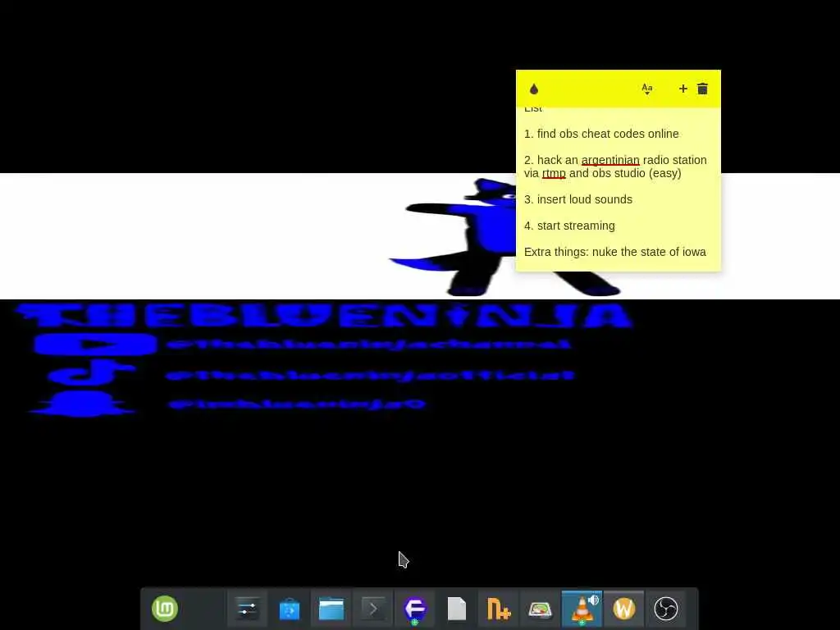Viewport: 840px width, 630px height.
Task: Click the line "3. insert loud sounds"
Action: point(578,199)
